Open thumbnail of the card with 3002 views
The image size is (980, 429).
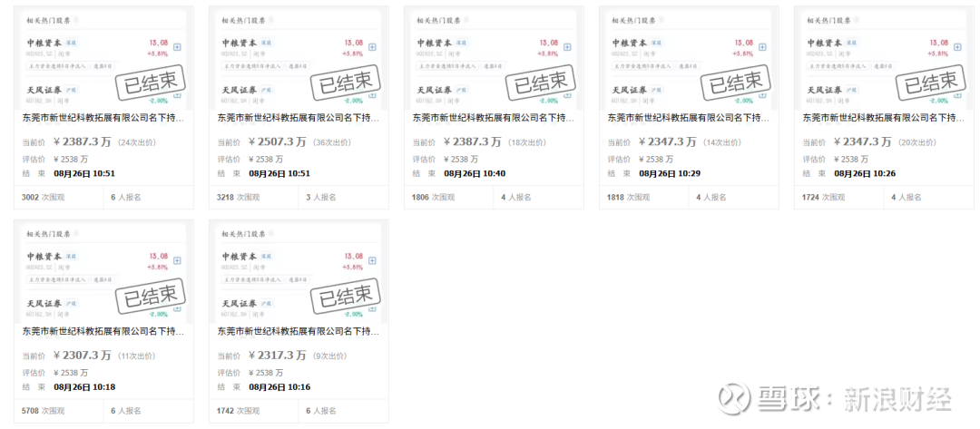click(x=103, y=60)
